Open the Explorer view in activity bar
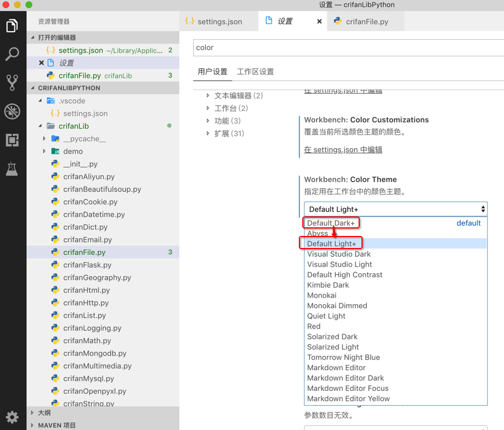Image resolution: width=504 pixels, height=430 pixels. click(12, 26)
